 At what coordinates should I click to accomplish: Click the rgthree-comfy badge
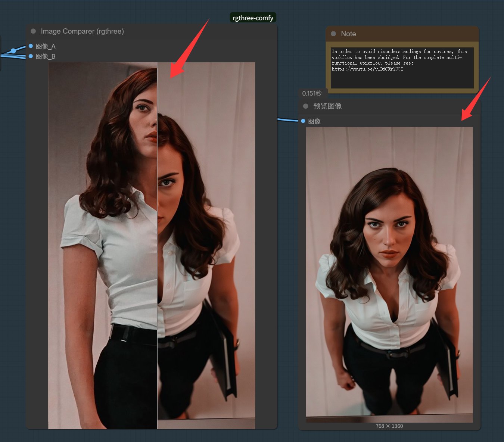pos(253,18)
